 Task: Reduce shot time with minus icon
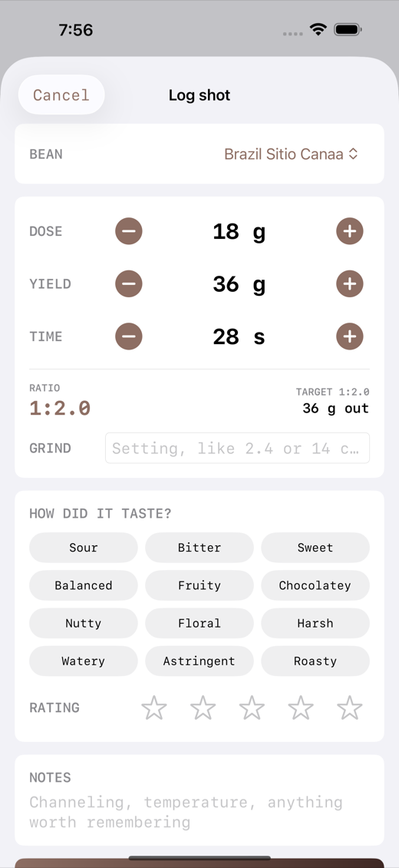coord(129,336)
